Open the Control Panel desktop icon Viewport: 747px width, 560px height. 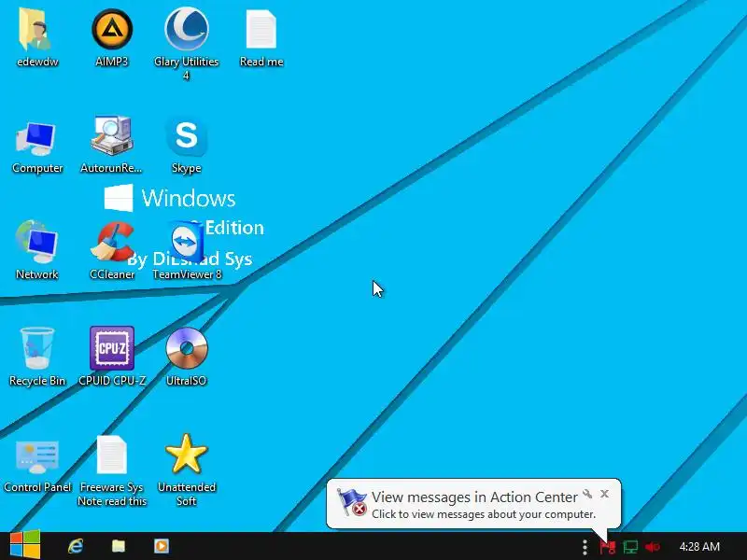click(36, 456)
